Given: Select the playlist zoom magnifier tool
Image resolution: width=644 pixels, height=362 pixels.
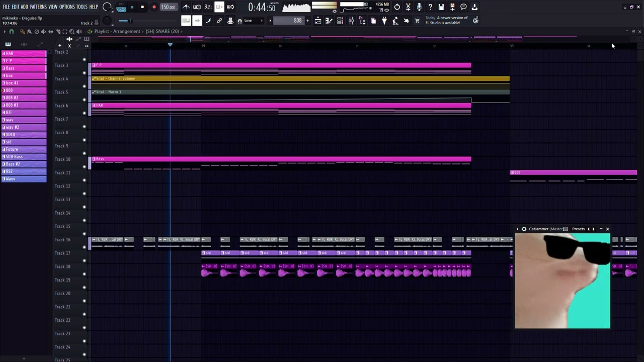Looking at the screenshot, I should click(71, 32).
